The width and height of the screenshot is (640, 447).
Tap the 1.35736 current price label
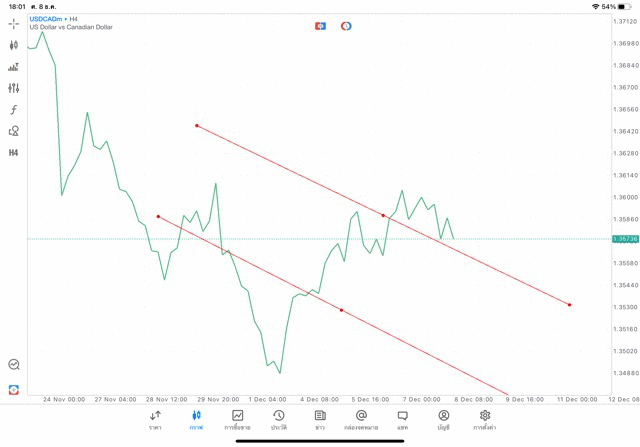(625, 239)
